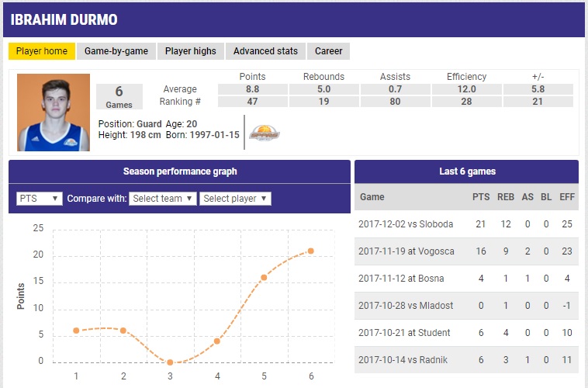This screenshot has width=588, height=388.
Task: Click the game 3 zero-point marker on graph
Action: 170,362
